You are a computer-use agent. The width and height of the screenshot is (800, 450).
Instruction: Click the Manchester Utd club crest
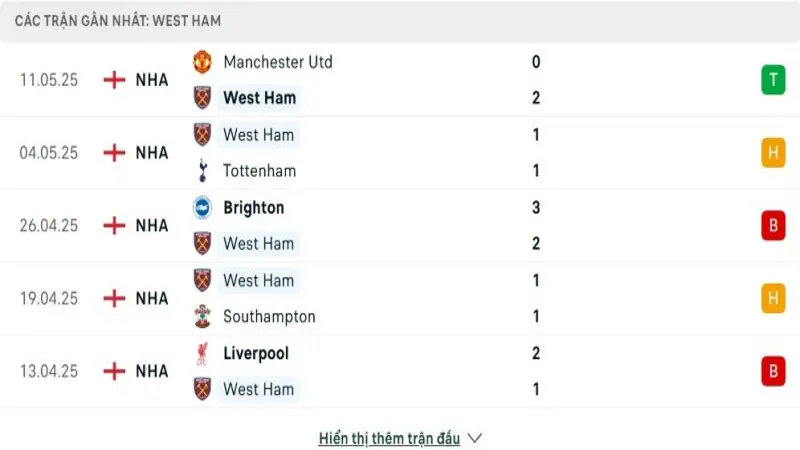click(x=203, y=62)
